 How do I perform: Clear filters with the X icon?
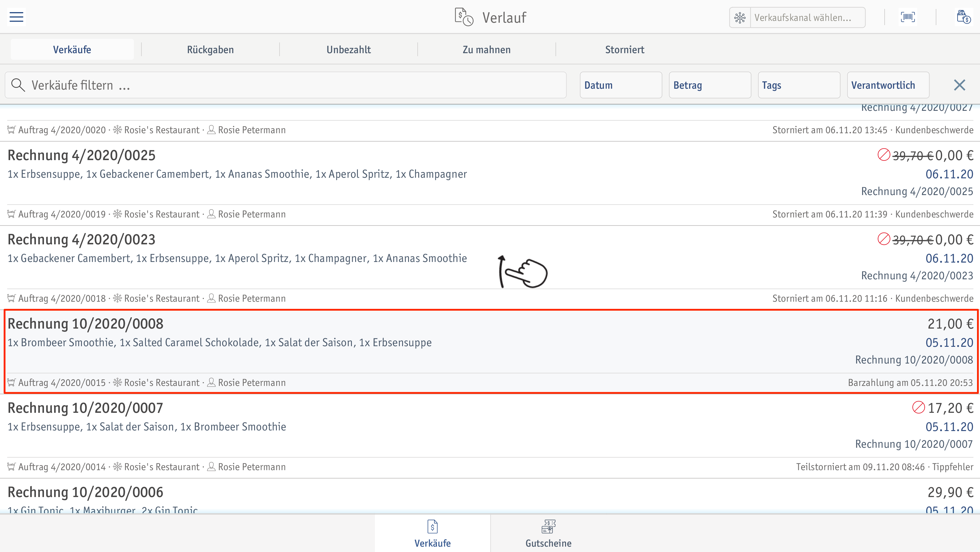click(x=959, y=85)
